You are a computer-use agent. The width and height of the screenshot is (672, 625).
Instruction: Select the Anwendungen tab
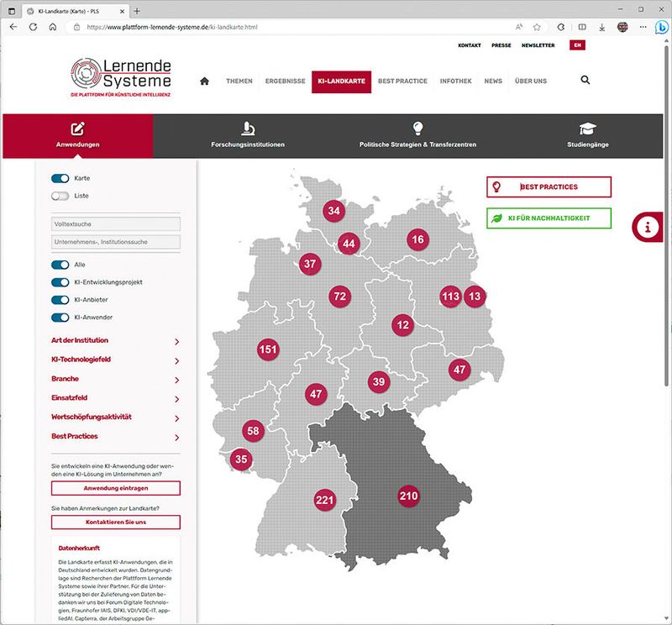[77, 136]
